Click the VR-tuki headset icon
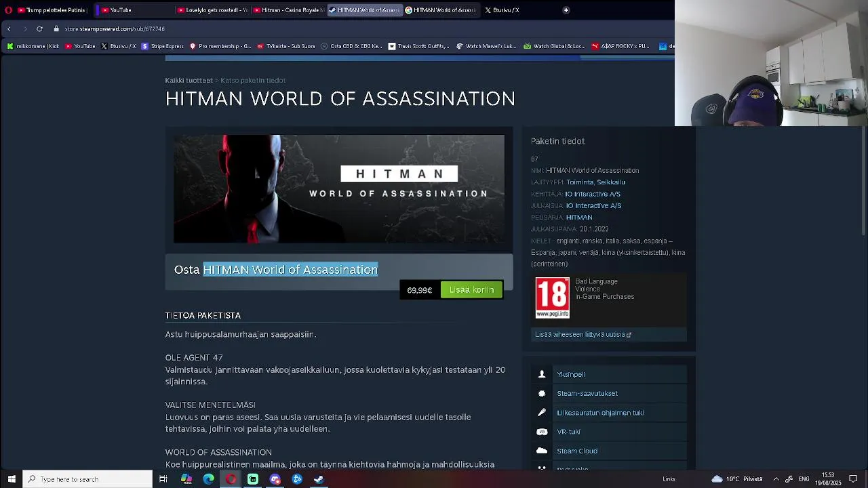Viewport: 868px width, 488px height. click(542, 432)
